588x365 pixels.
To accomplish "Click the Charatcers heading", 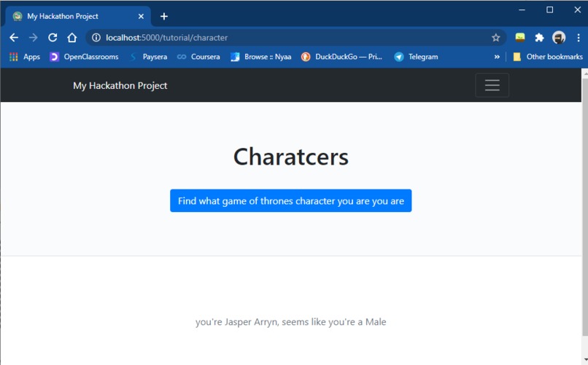I will [x=290, y=157].
